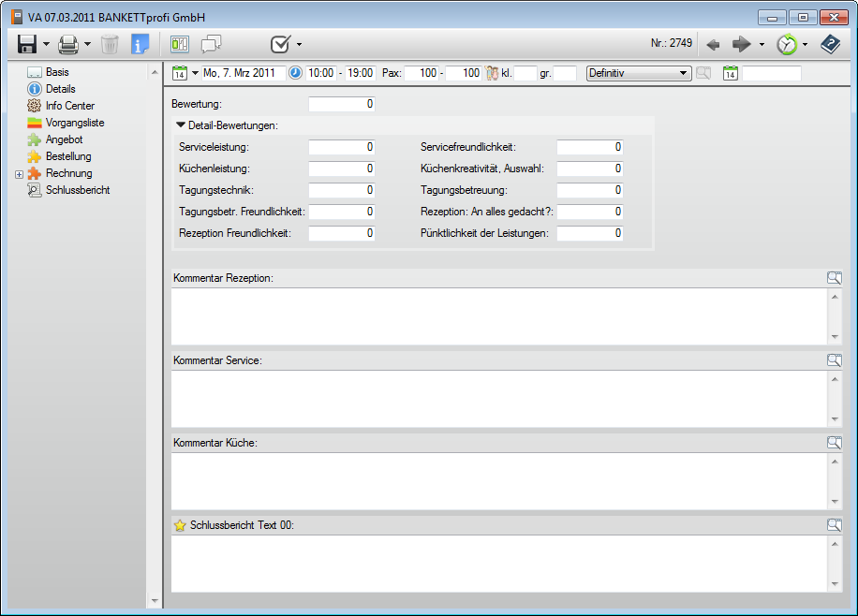Open magnifier for Kommentar Rezeption
858x616 pixels.
[834, 278]
